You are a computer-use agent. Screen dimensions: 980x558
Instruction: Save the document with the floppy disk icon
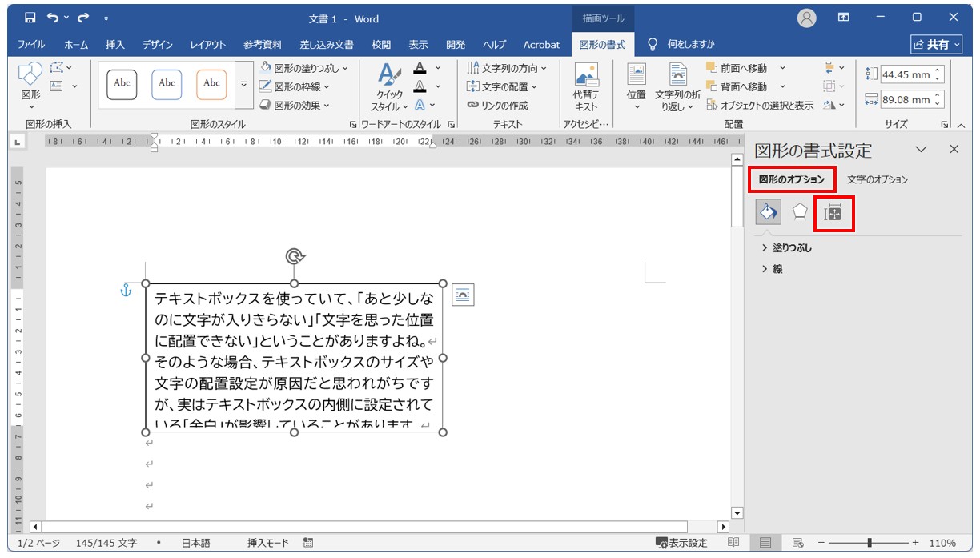point(30,18)
